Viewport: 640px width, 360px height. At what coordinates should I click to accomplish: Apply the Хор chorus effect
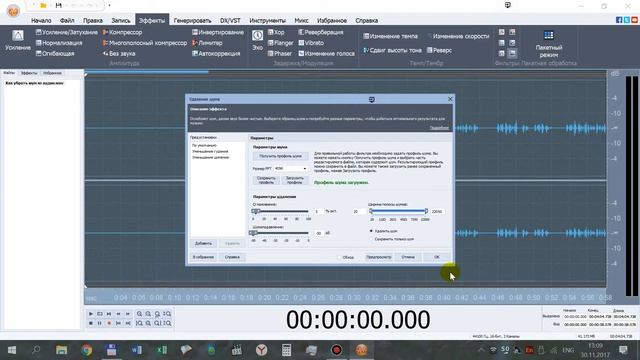[276, 32]
